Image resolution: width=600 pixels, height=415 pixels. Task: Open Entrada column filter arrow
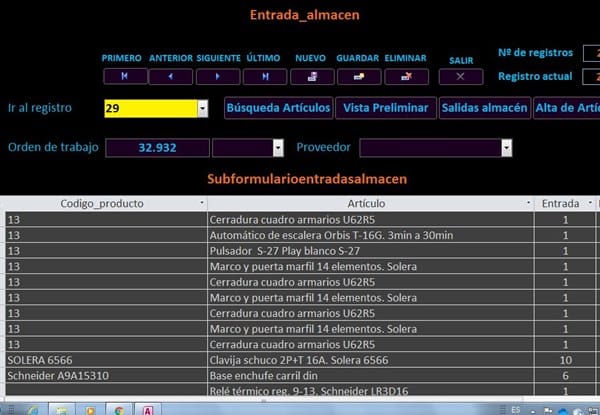click(x=590, y=203)
